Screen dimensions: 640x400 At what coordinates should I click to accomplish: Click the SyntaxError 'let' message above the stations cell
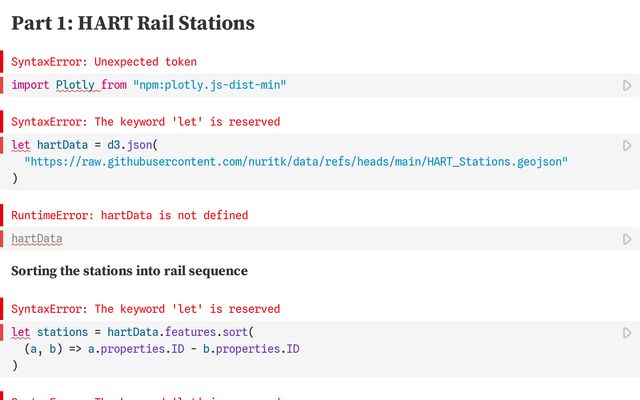(x=146, y=309)
